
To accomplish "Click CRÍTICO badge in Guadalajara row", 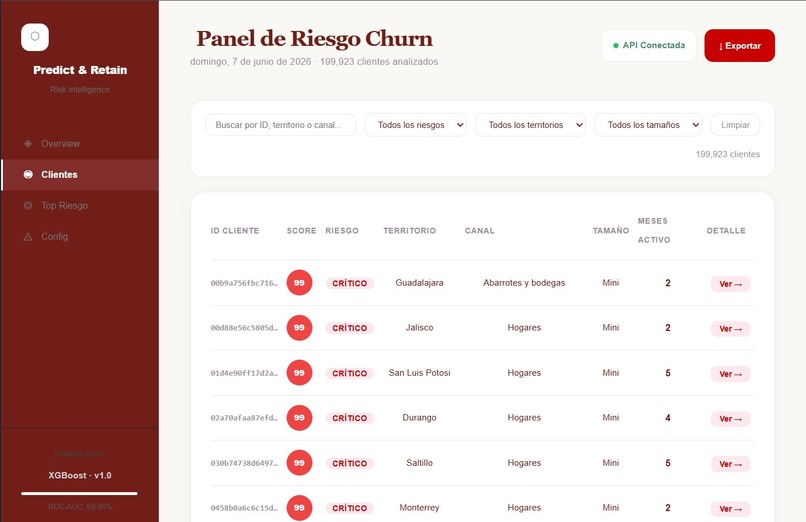I will 350,283.
